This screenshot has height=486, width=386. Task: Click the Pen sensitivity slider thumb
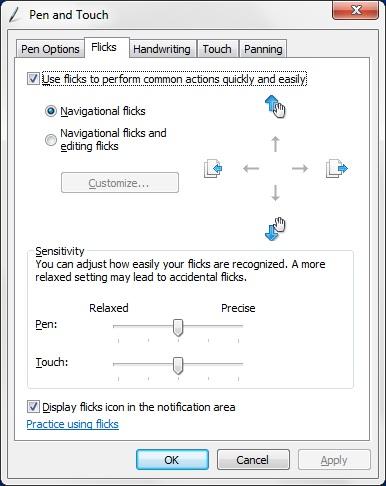click(178, 327)
